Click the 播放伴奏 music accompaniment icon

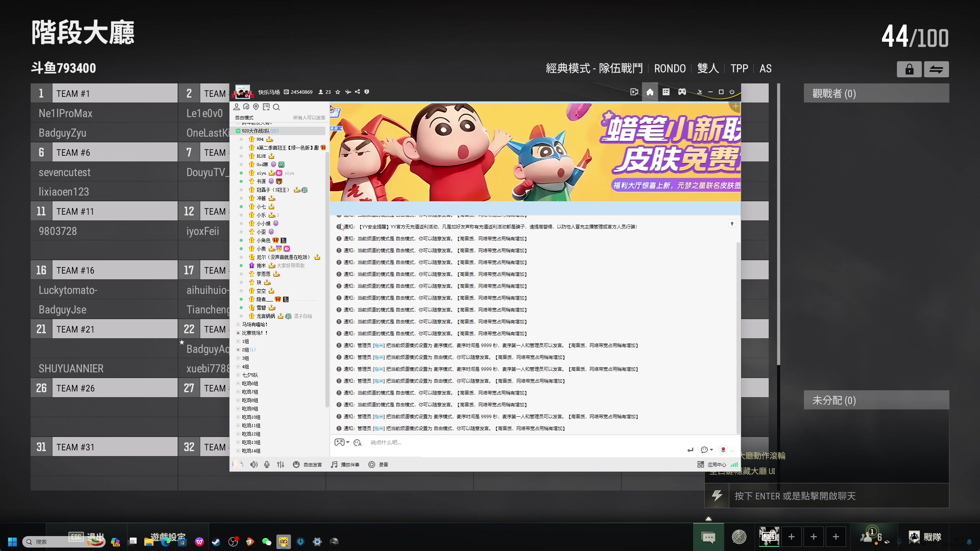point(334,464)
